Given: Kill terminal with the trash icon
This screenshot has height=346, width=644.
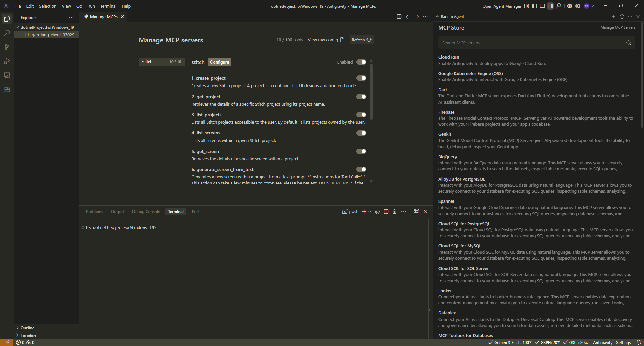Looking at the screenshot, I should tap(394, 212).
